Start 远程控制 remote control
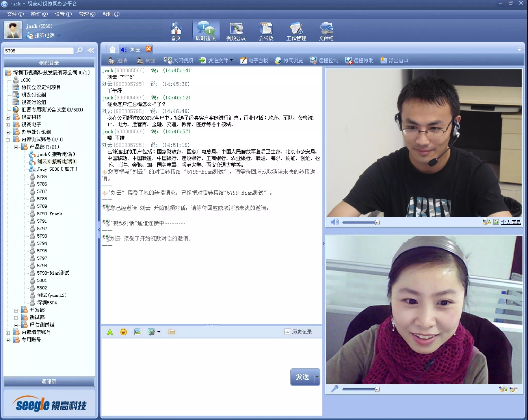The width and height of the screenshot is (528, 420). 324,60
